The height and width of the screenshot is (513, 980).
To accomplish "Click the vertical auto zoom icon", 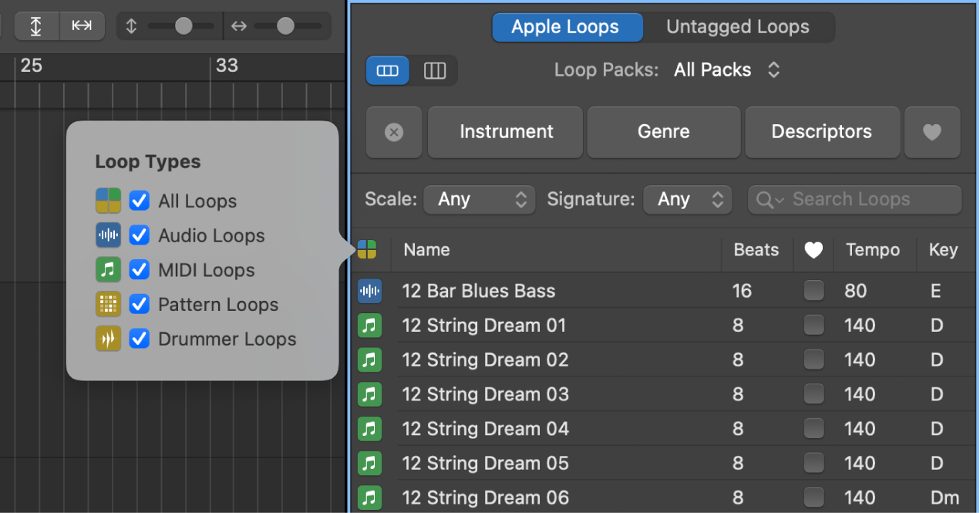I will pos(36,25).
